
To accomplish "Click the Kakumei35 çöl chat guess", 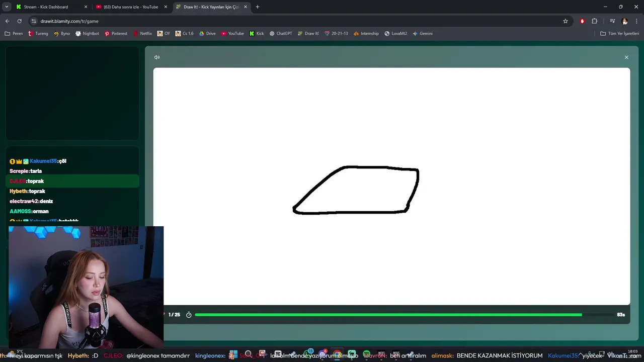I will (x=38, y=161).
